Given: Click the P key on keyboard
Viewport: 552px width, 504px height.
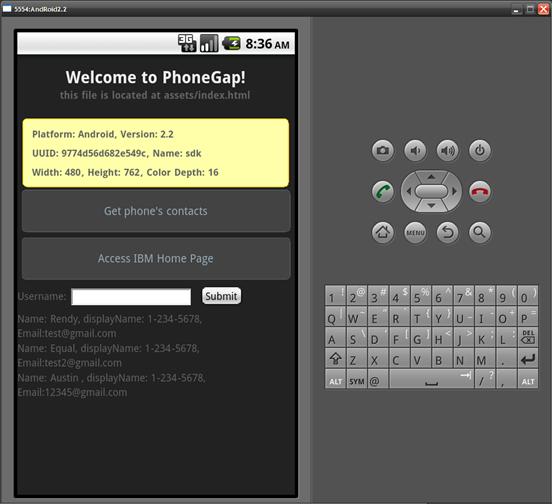Looking at the screenshot, I should [x=528, y=316].
